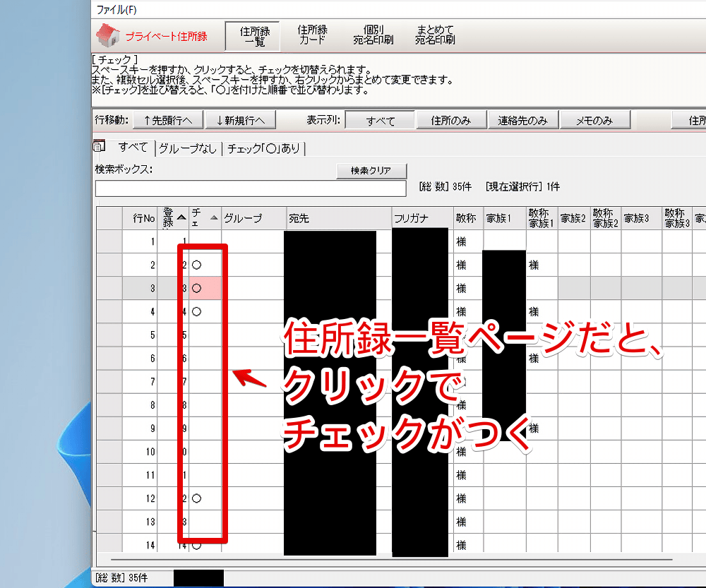Show only contact columns with 連絡先のみ
Screen dimensions: 706x588
[x=523, y=121]
